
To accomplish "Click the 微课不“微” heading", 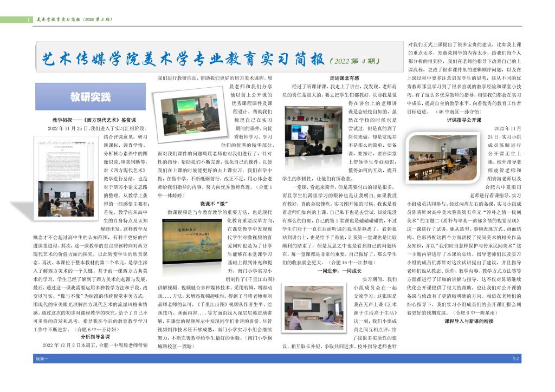I will 214,204.
